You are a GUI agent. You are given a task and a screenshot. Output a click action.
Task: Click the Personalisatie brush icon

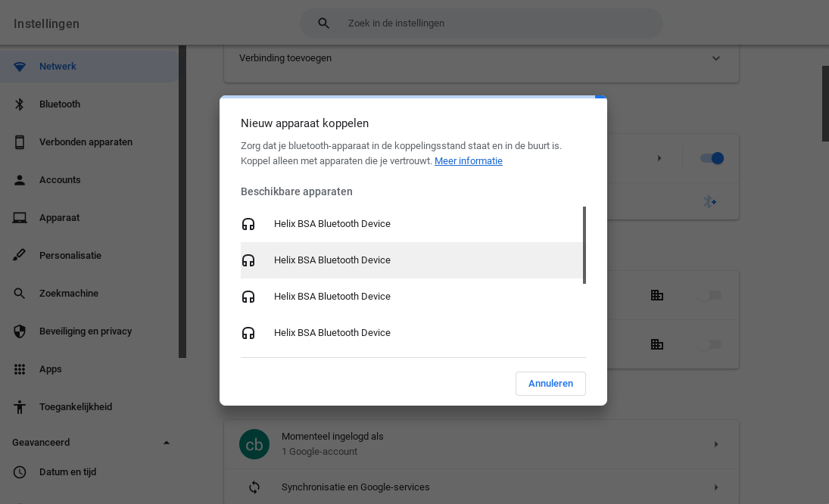pyautogui.click(x=20, y=256)
